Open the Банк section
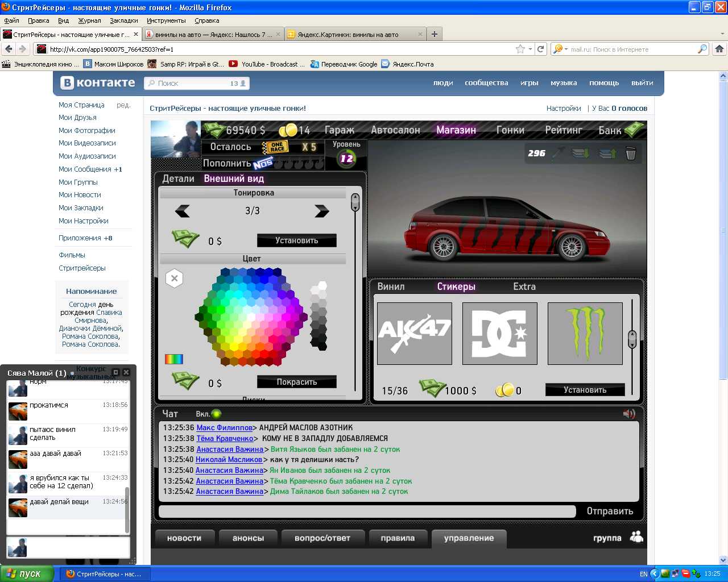This screenshot has height=582, width=728. point(610,130)
